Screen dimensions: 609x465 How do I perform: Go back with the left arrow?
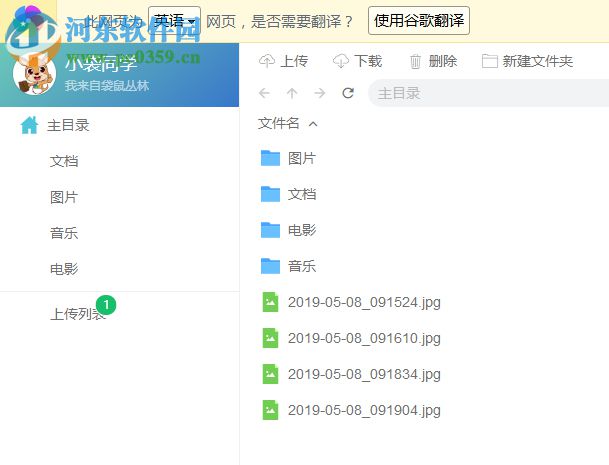point(264,93)
